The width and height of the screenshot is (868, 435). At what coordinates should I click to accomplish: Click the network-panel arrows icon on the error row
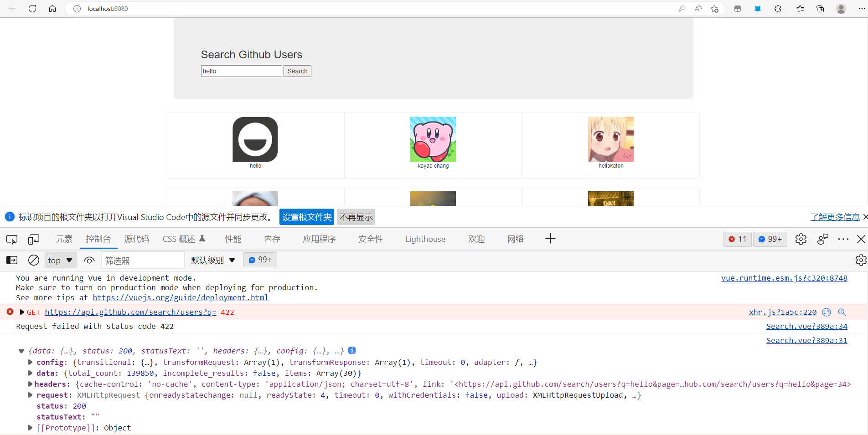tap(827, 312)
